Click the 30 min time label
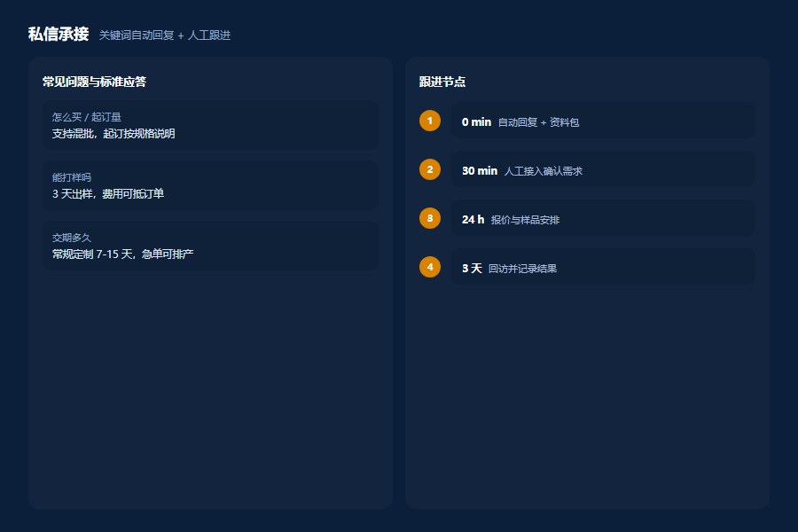 (480, 171)
